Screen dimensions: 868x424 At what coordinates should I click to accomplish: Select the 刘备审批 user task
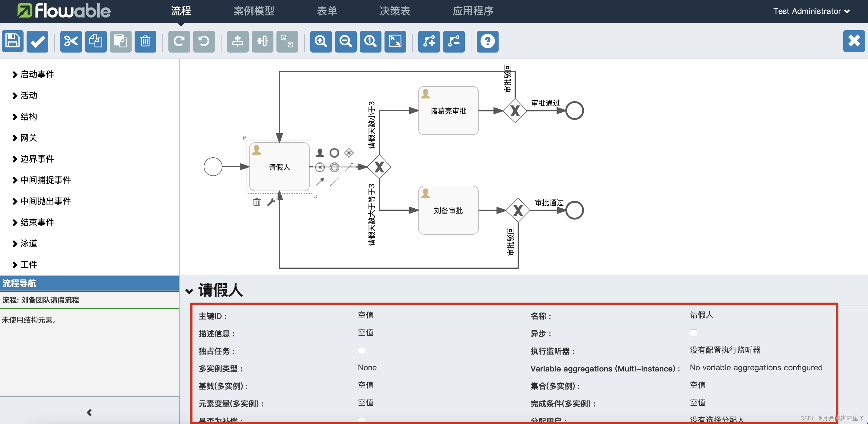click(x=448, y=210)
